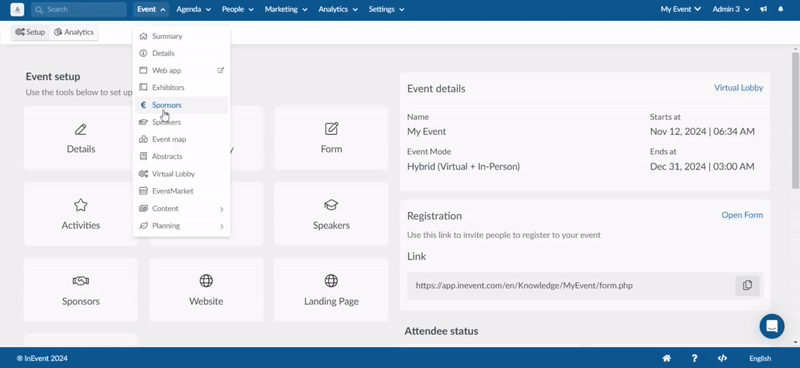Click the Planning leaf icon in menu
The image size is (800, 368).
[x=143, y=226]
